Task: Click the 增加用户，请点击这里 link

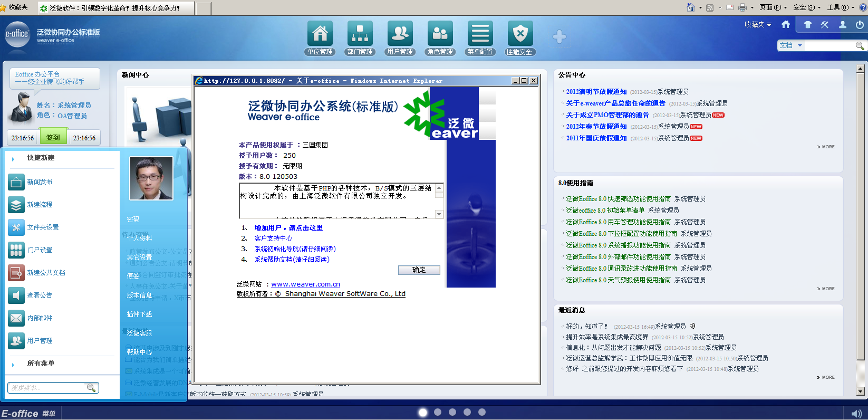Action: [x=288, y=228]
